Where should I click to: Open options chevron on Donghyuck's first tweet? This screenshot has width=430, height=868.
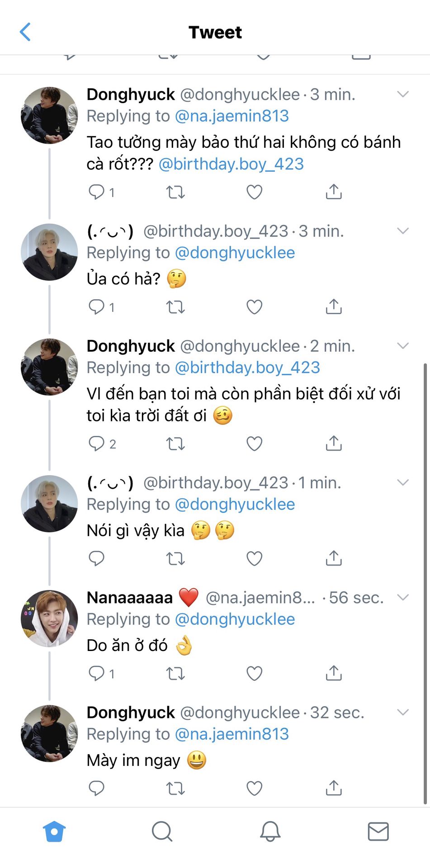click(402, 94)
